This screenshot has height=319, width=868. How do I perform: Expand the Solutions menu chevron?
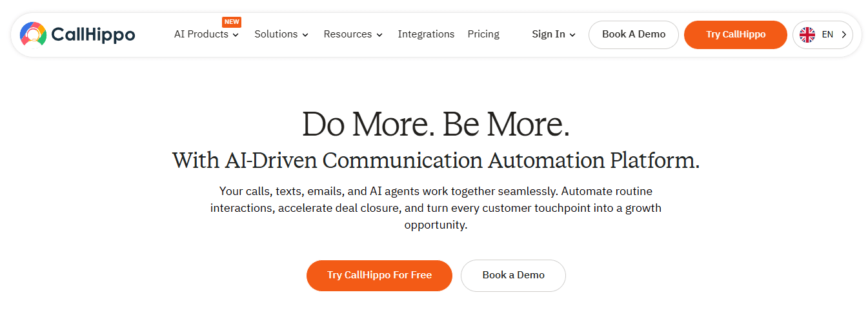305,35
